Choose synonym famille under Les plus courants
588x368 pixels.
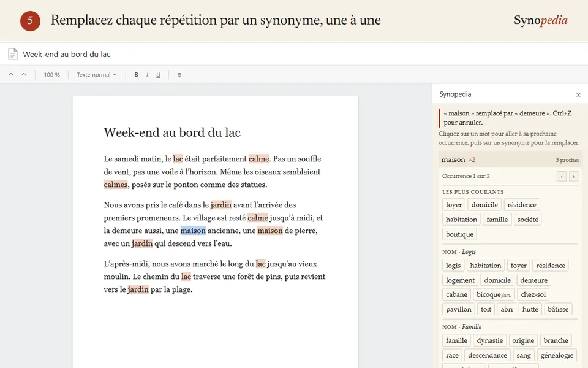click(x=497, y=220)
